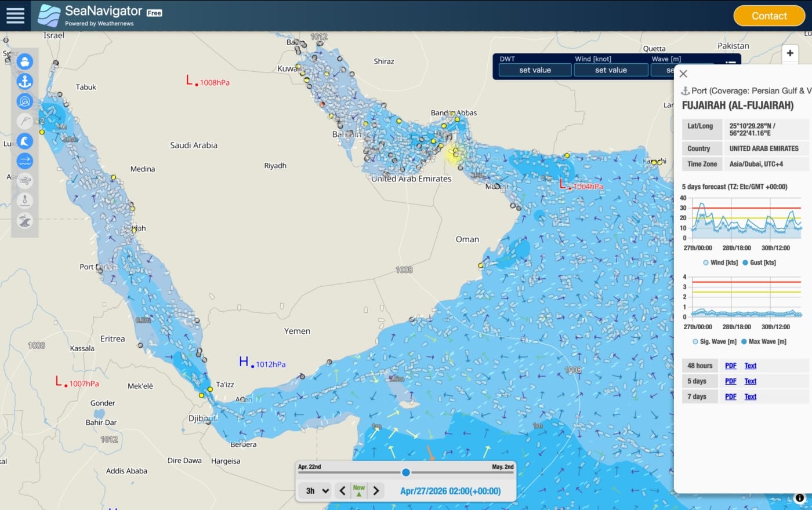Toggle the wave height layer
The image size is (812, 510).
pyautogui.click(x=24, y=141)
